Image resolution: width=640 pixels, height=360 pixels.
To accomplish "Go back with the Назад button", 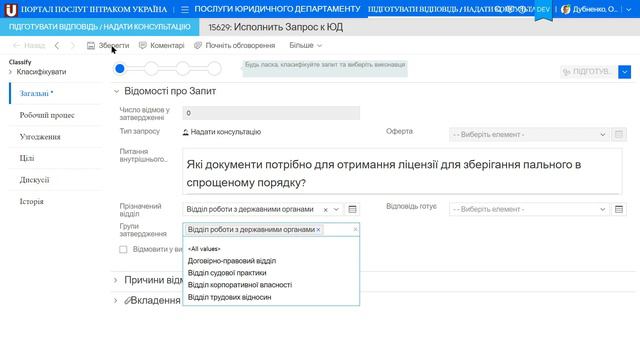I will [x=29, y=45].
